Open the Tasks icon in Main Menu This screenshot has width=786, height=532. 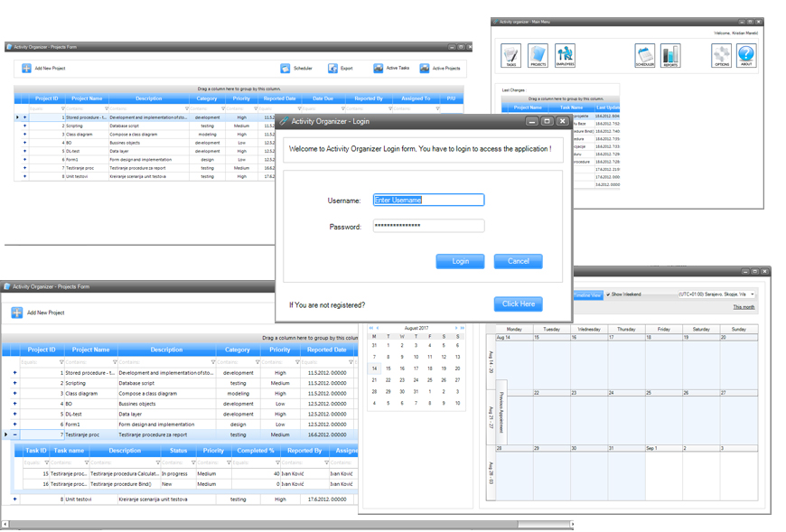(x=511, y=56)
